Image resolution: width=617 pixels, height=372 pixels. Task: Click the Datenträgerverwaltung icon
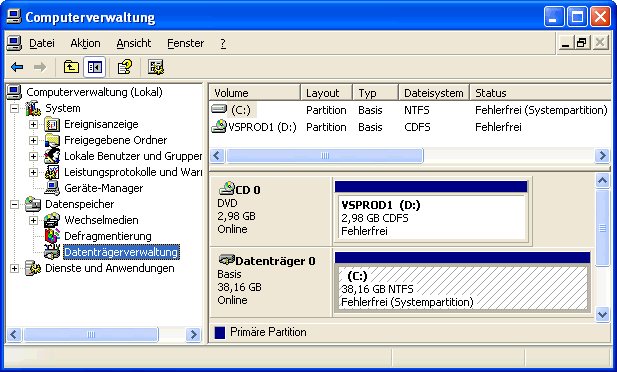[x=52, y=252]
